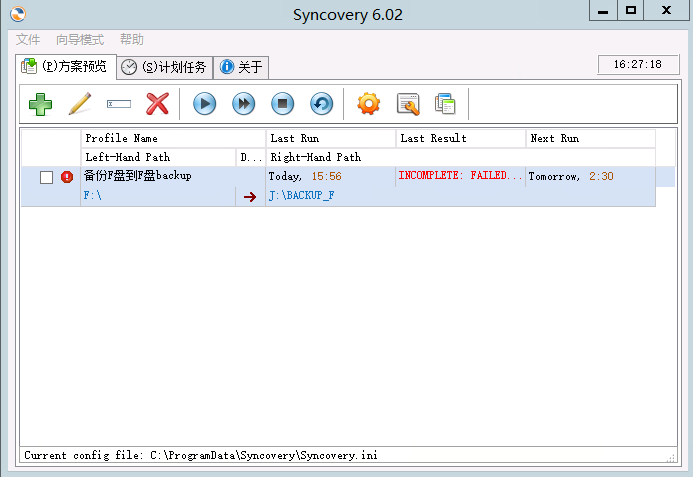This screenshot has height=477, width=693.
Task: Click the blue refresh circular arrow icon
Action: (321, 104)
